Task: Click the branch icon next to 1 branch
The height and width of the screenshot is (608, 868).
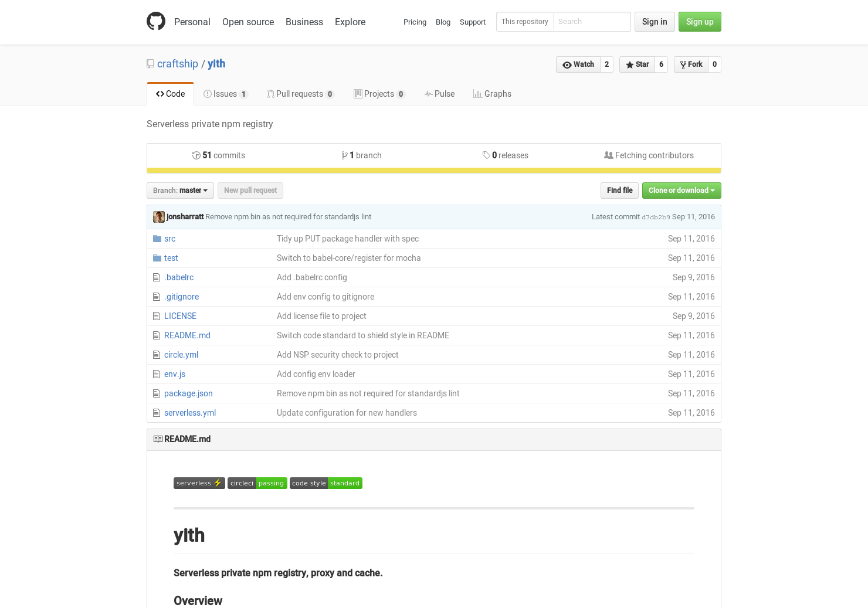Action: pos(345,155)
